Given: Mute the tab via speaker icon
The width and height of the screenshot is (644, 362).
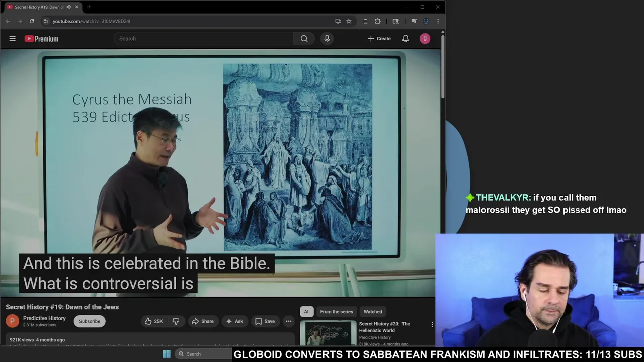Looking at the screenshot, I should 68,7.
